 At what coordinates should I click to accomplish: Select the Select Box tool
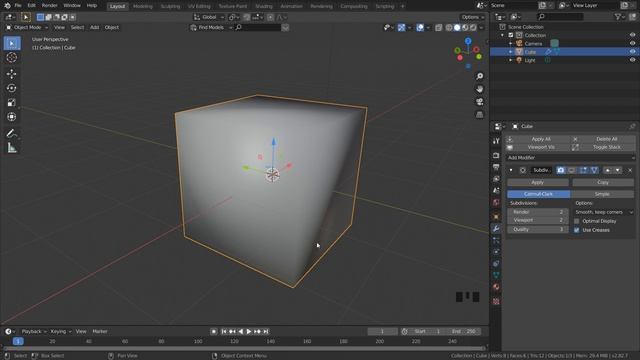[x=12, y=43]
